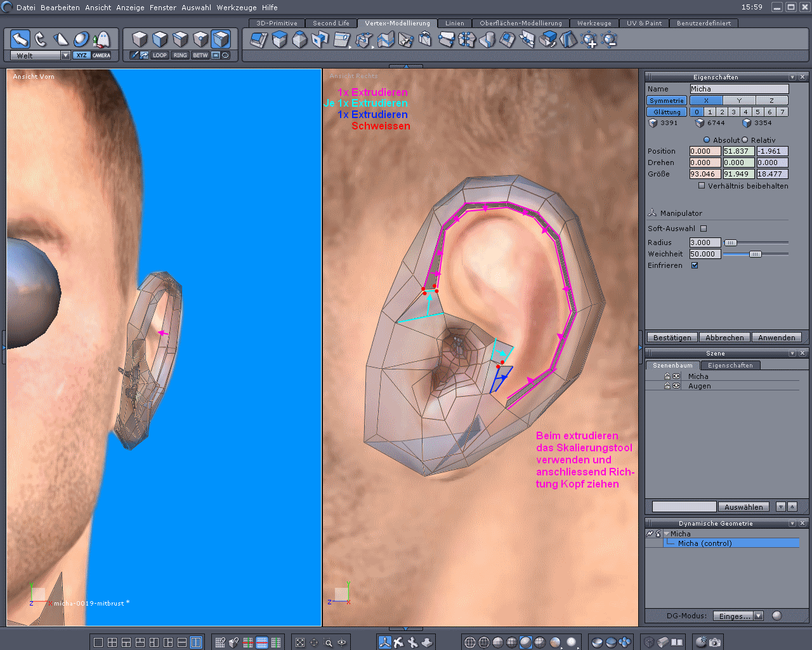
Task: Open the Welt coordinate space dropdown
Action: (x=65, y=55)
